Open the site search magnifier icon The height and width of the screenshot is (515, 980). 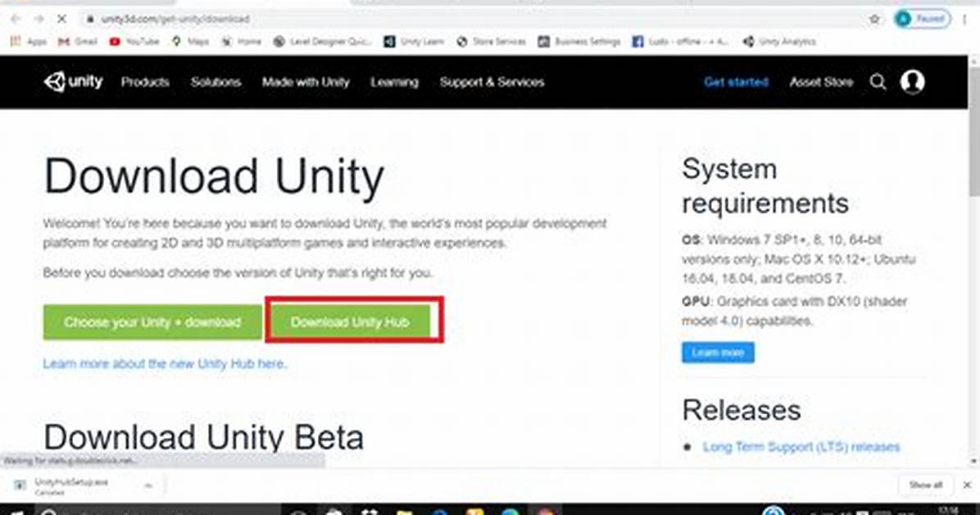[878, 82]
